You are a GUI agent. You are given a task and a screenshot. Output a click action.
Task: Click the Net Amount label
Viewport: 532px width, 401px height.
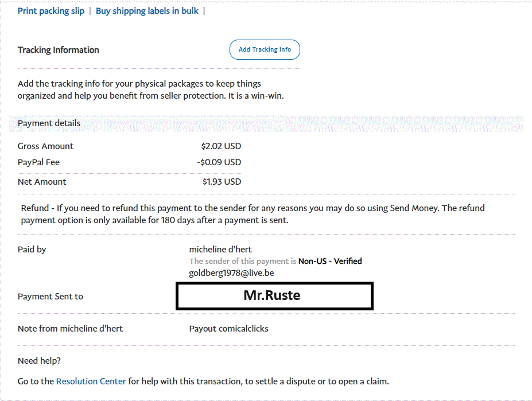pyautogui.click(x=42, y=182)
